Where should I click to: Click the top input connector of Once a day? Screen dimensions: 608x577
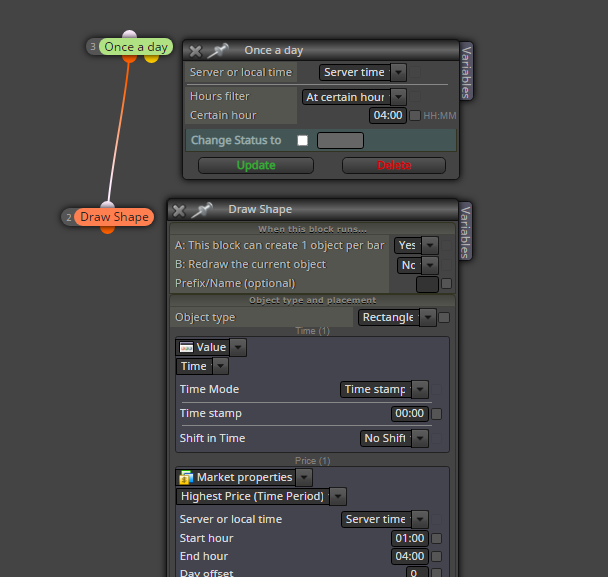129,34
